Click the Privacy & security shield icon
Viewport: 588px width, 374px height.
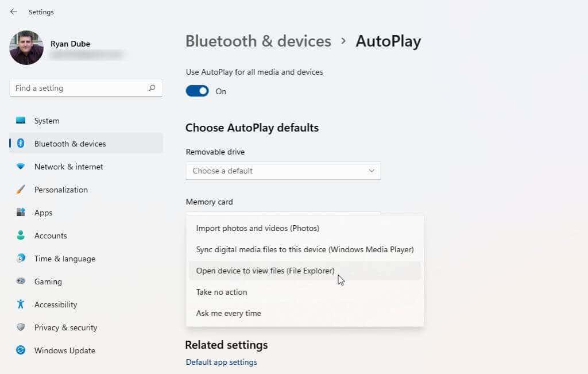[21, 327]
